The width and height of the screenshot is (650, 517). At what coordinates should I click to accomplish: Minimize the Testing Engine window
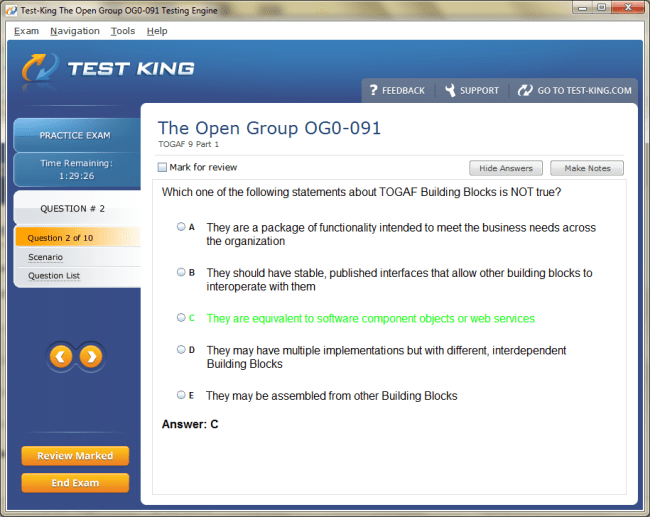coord(582,8)
